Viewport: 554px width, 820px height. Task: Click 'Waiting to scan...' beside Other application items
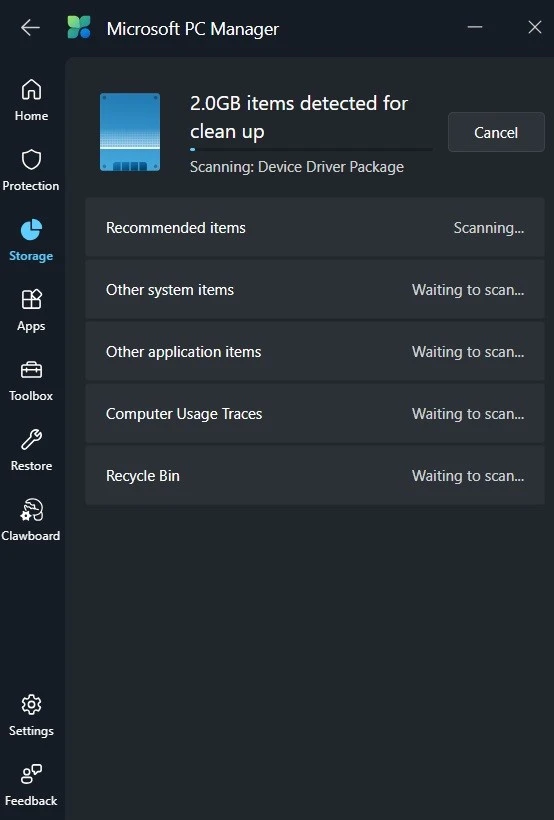468,352
